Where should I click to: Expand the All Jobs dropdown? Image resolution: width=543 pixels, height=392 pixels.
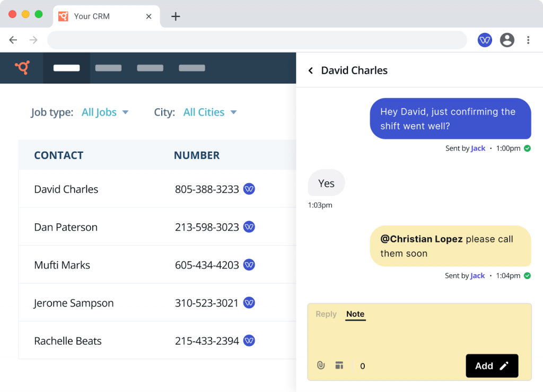(105, 112)
